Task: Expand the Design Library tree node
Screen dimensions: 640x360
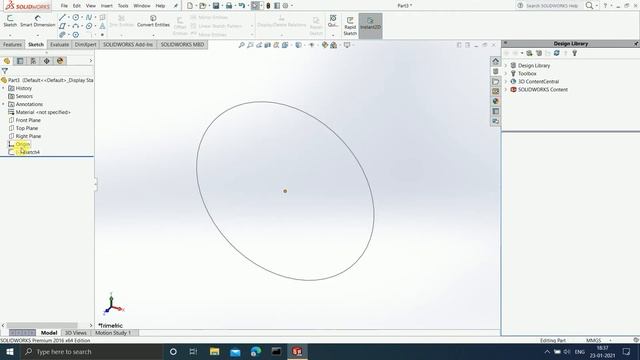Action: pos(506,65)
